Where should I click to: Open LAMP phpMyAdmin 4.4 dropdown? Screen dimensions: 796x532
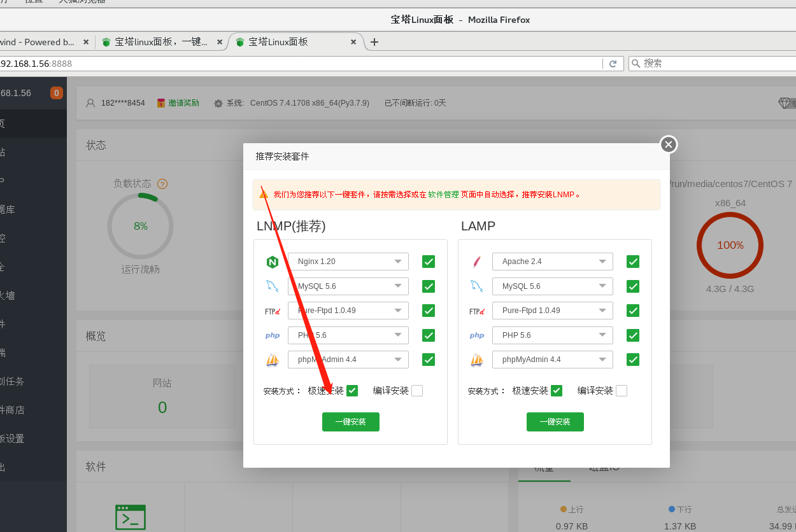(553, 360)
